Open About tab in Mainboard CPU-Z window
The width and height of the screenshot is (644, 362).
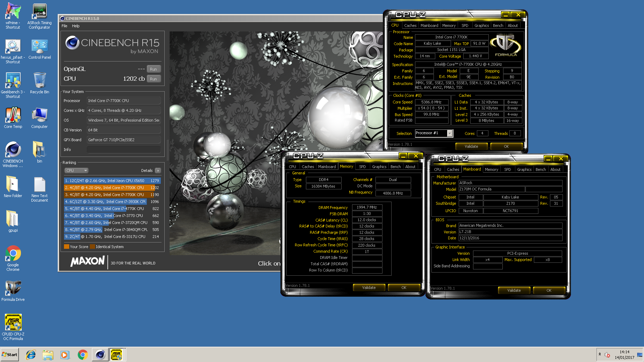coord(555,169)
